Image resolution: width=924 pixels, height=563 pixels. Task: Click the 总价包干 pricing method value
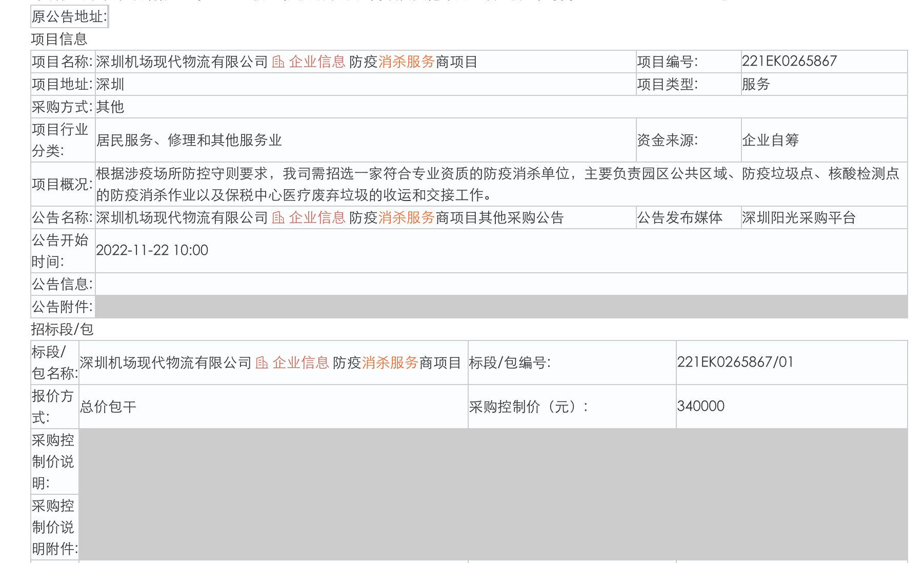pyautogui.click(x=108, y=407)
